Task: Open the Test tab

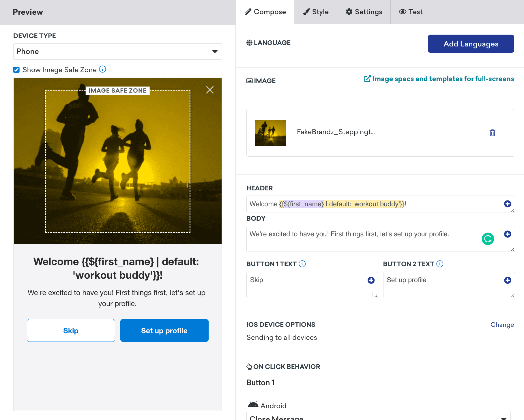Action: pos(411,12)
